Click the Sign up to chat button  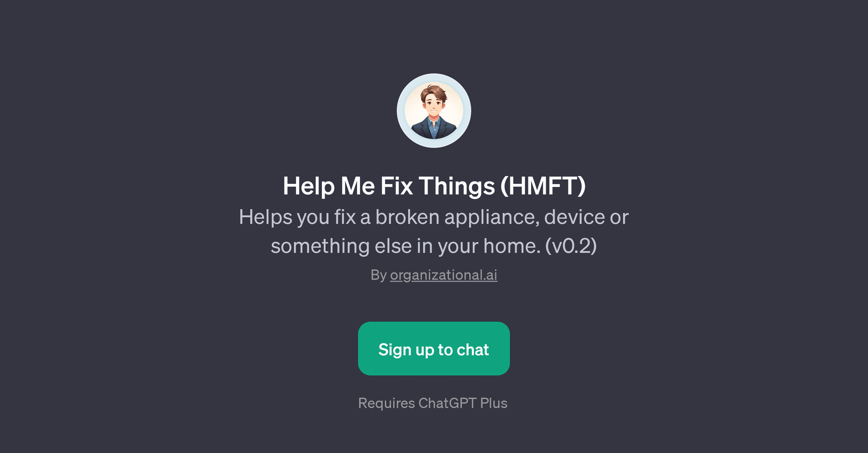(434, 348)
